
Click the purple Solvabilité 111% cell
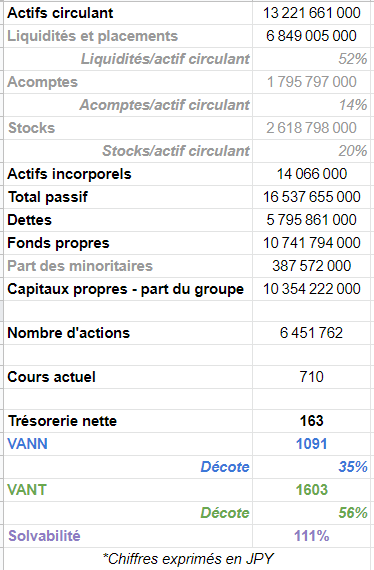pos(311,536)
